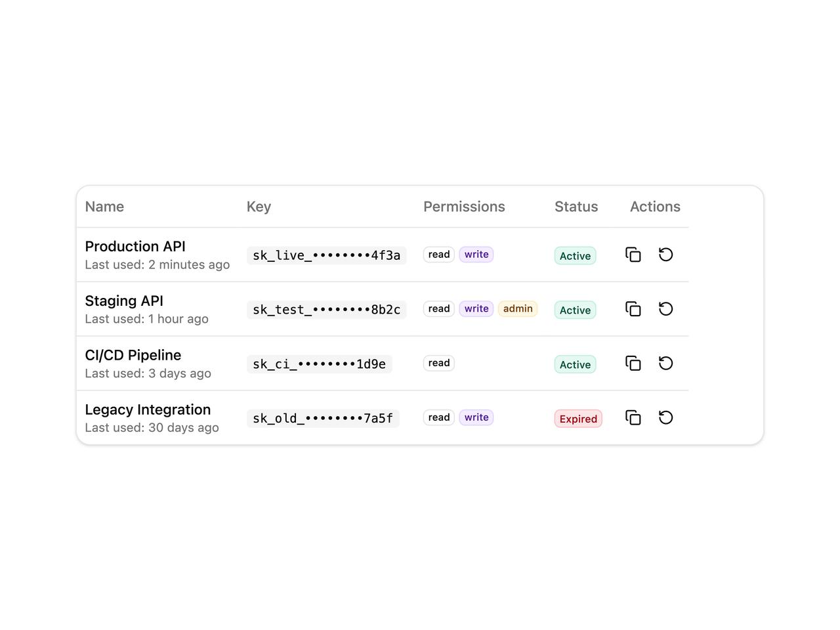Regenerate the CI/CD Pipeline key
This screenshot has width=840, height=630.
click(x=666, y=364)
